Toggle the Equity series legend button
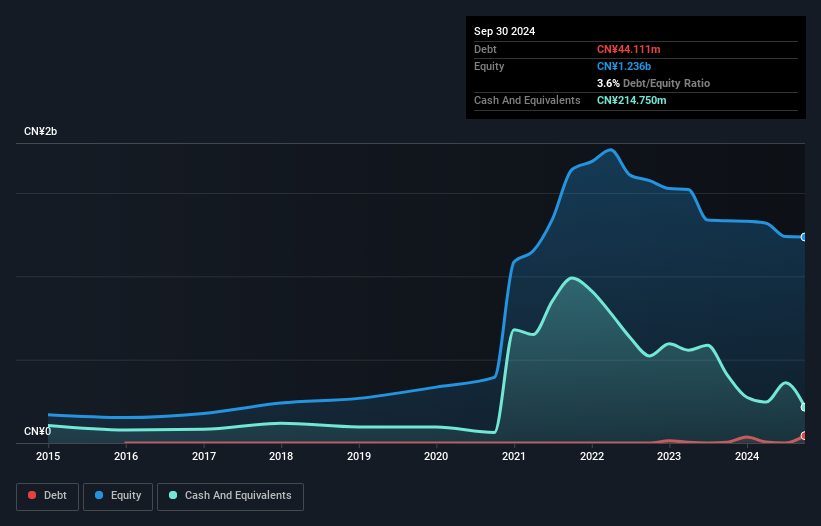 (x=118, y=496)
